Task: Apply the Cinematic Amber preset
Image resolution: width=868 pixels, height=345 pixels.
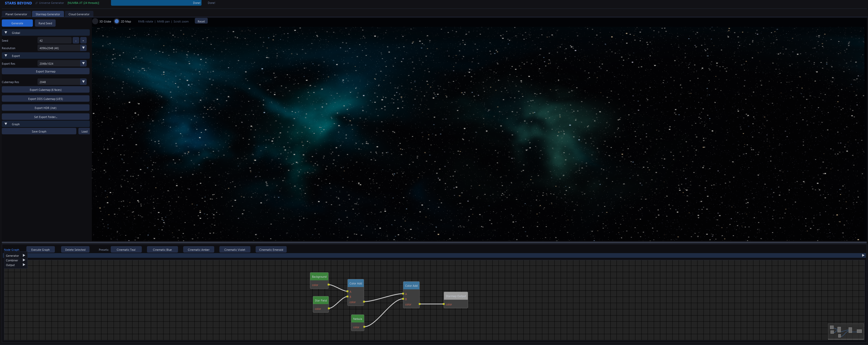Action: coord(198,249)
